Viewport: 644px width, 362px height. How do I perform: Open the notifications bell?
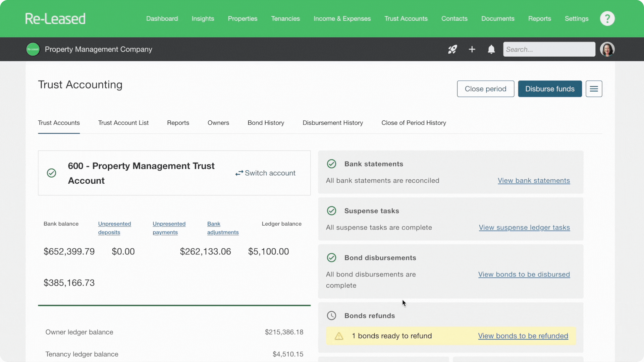(x=491, y=49)
